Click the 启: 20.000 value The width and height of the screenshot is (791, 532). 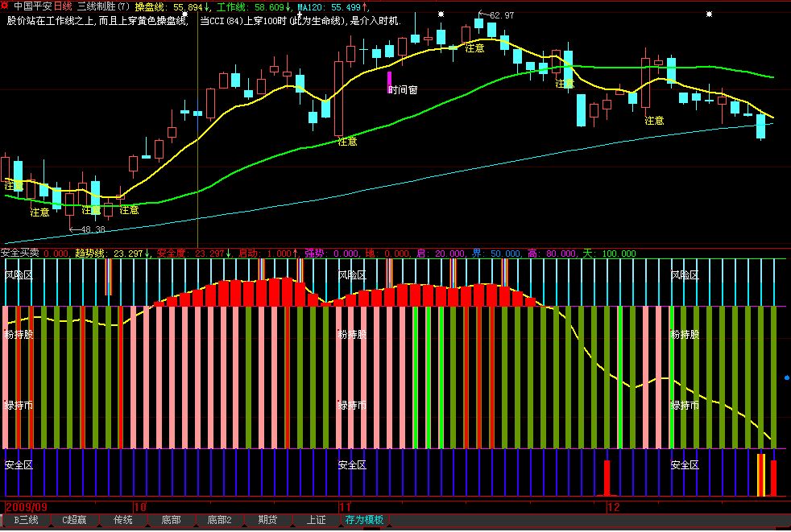click(441, 254)
